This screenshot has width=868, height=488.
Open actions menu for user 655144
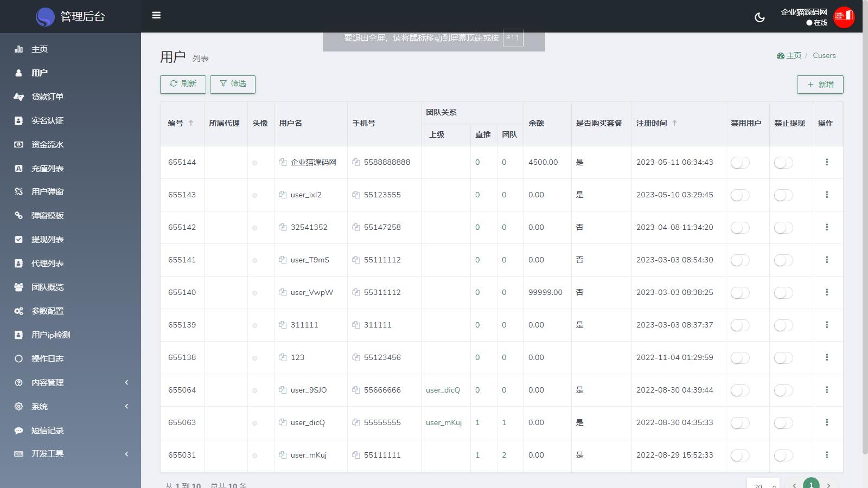click(x=827, y=162)
